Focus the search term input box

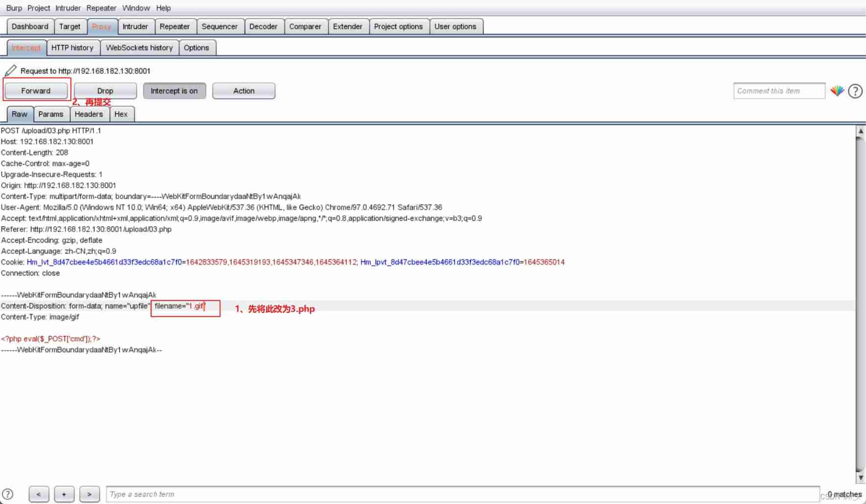tap(462, 494)
